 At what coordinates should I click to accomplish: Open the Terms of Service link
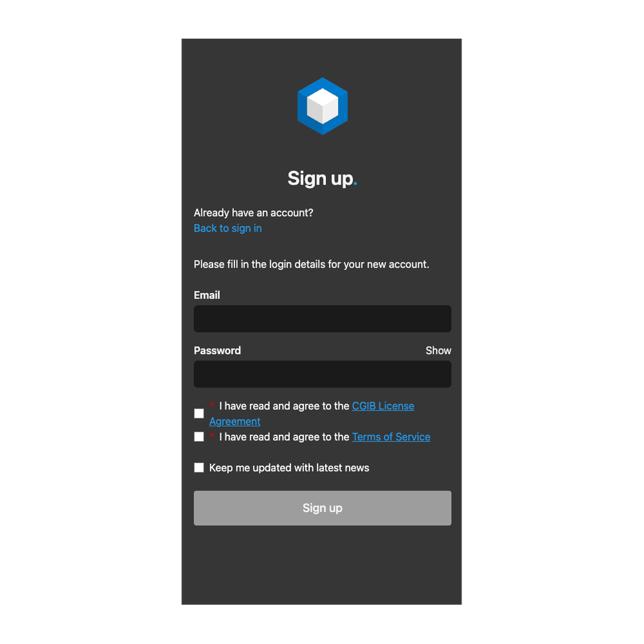391,436
